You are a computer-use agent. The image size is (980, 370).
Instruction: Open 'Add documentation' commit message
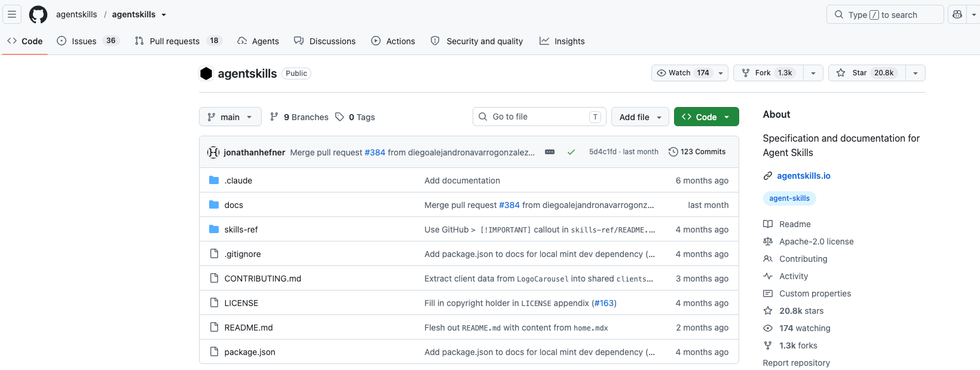click(463, 181)
